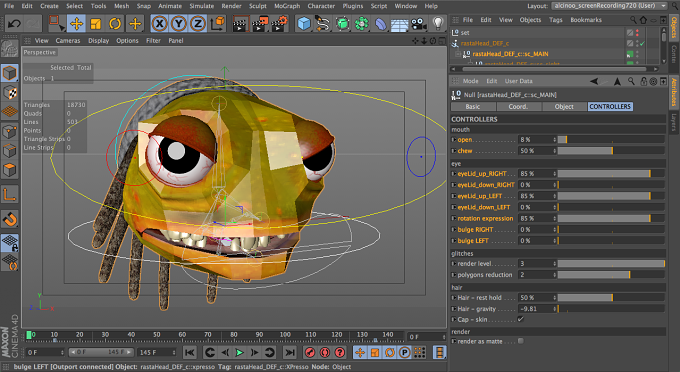Image resolution: width=680 pixels, height=372 pixels.
Task: Click the mouth open value stepper
Action: point(554,140)
